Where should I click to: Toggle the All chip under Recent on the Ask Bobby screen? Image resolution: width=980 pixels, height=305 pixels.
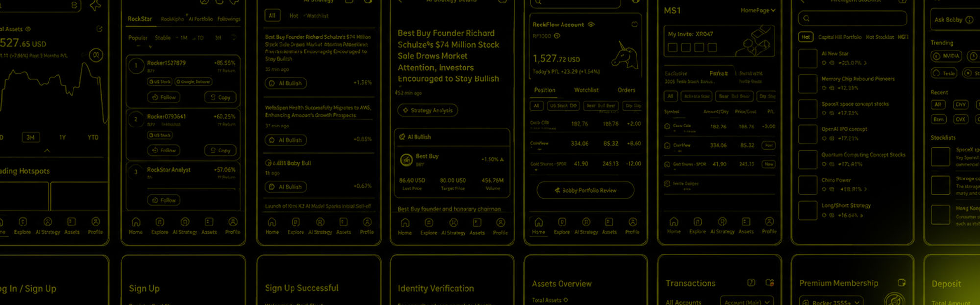click(937, 104)
